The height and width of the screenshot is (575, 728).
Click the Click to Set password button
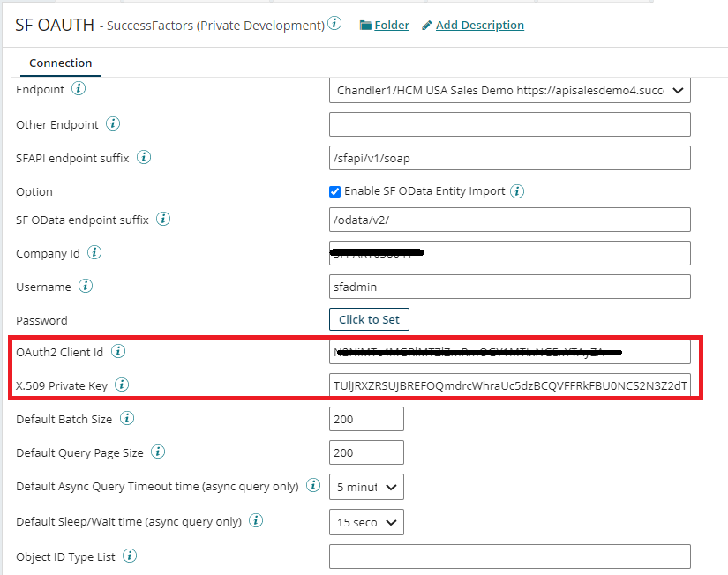point(369,319)
